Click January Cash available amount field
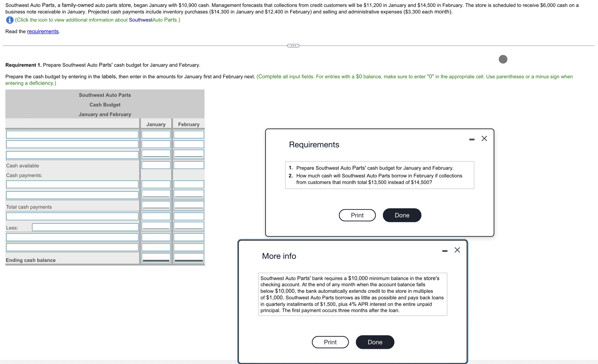 click(x=156, y=165)
